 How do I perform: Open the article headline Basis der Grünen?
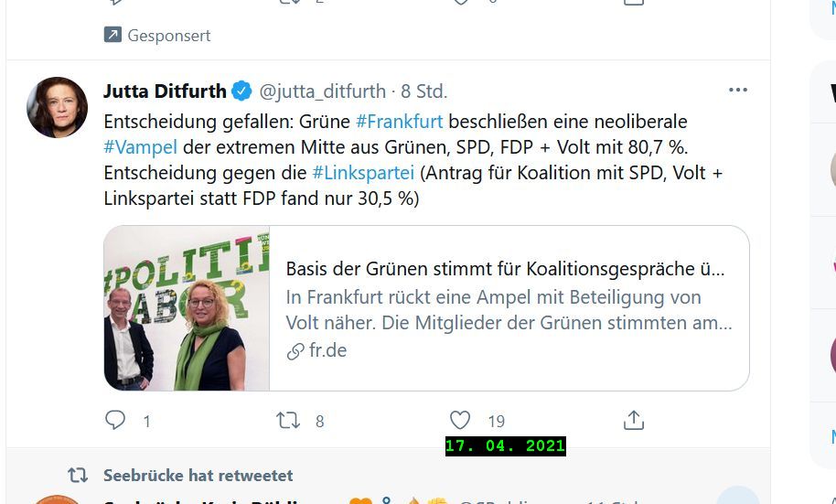tap(505, 269)
